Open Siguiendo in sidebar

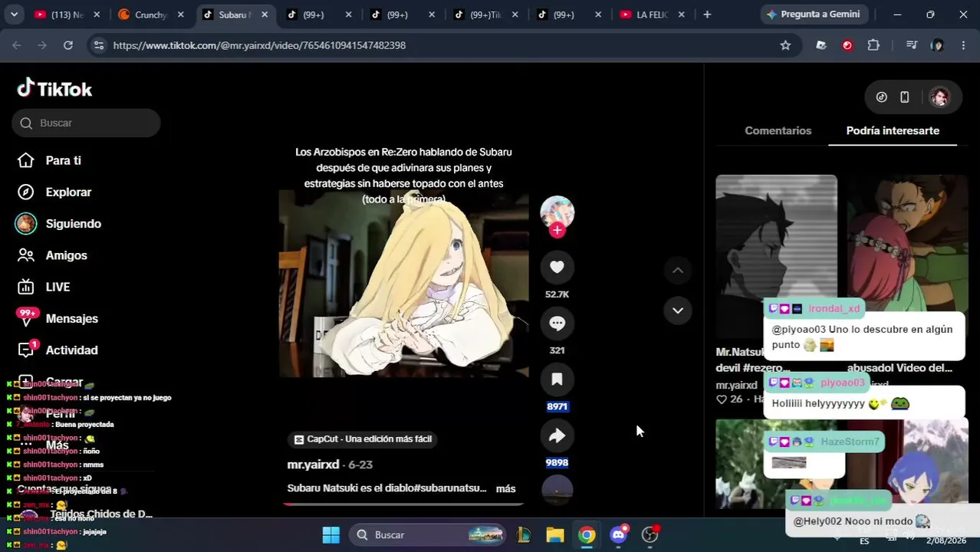click(x=73, y=224)
